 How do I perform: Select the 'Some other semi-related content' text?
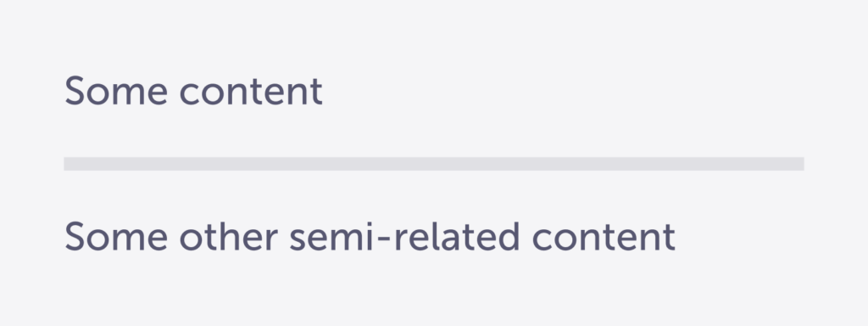pos(370,236)
